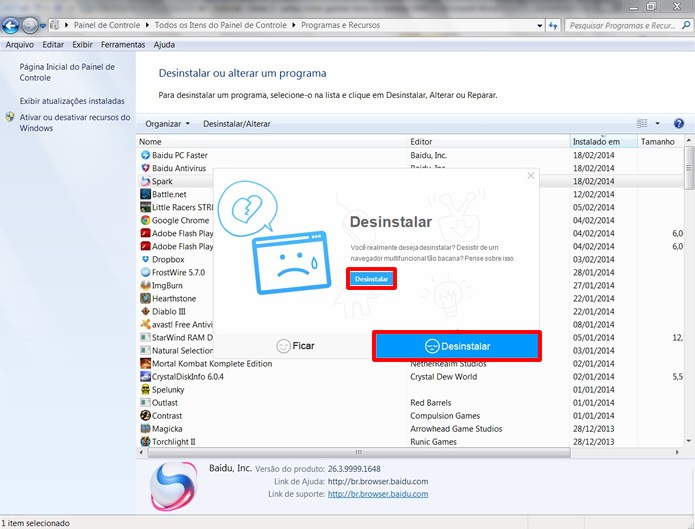Image resolution: width=695 pixels, height=529 pixels.
Task: Click the Outlast program icon
Action: click(145, 403)
